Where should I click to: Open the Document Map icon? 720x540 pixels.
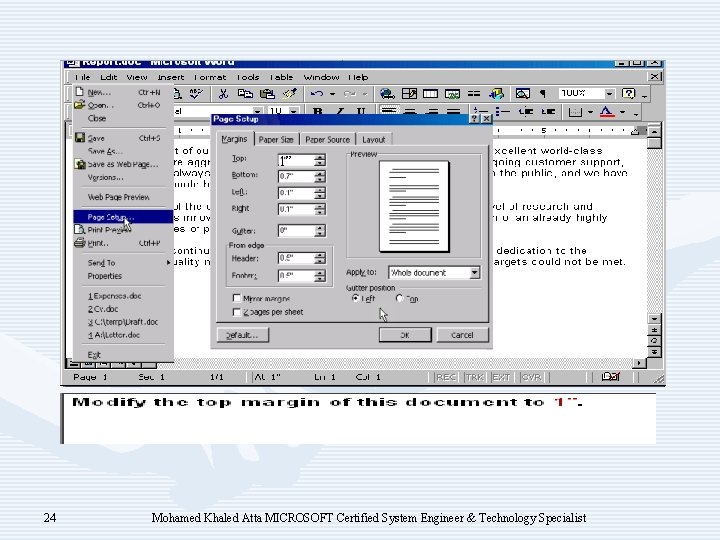click(x=523, y=94)
